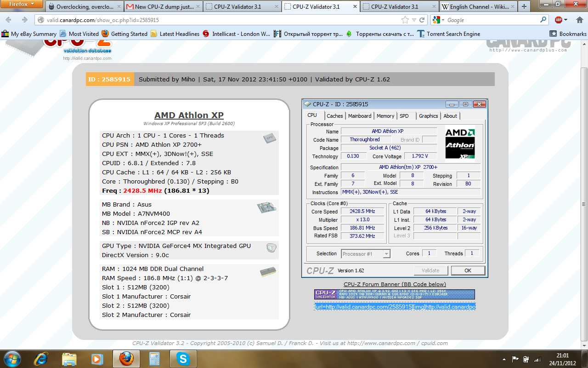
Task: Open the Getting Started bookmark
Action: 124,34
